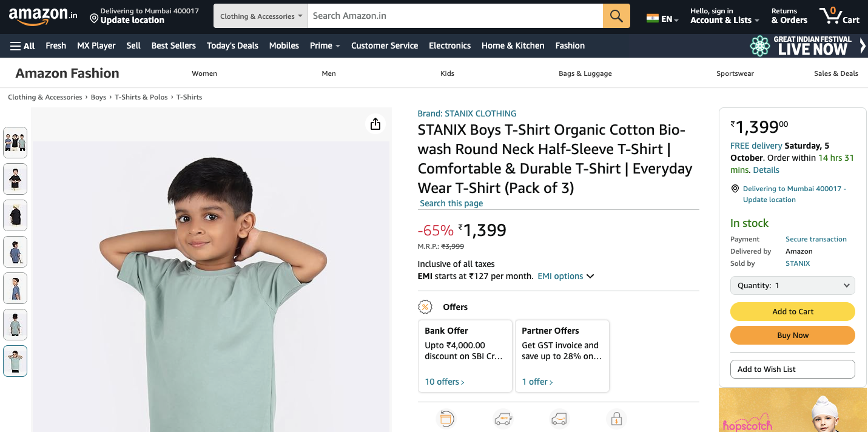Click into the Search Amazon.in field
This screenshot has width=868, height=432.
[455, 16]
